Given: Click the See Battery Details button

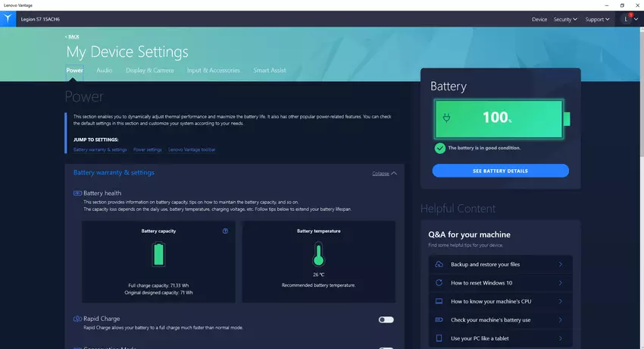Looking at the screenshot, I should 500,171.
